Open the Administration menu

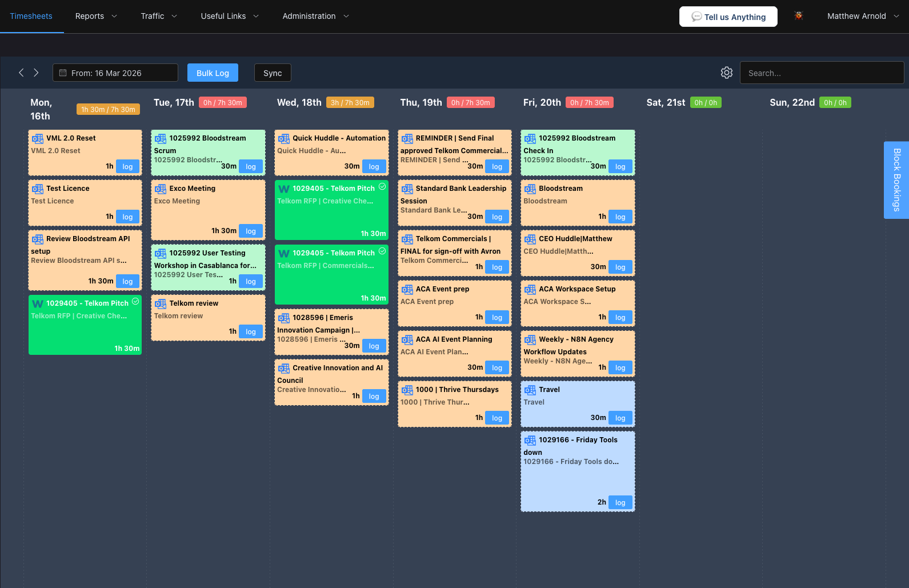315,16
